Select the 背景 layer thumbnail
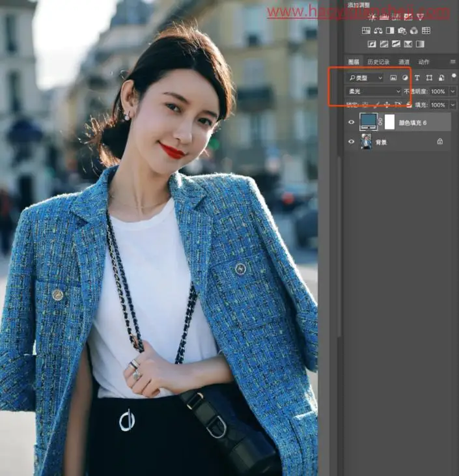This screenshot has height=476, width=459. point(366,141)
